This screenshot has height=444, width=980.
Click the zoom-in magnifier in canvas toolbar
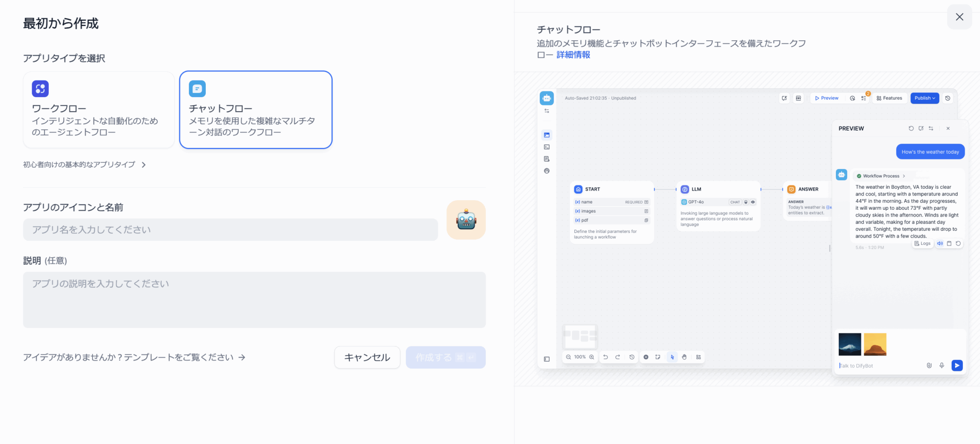coord(591,357)
